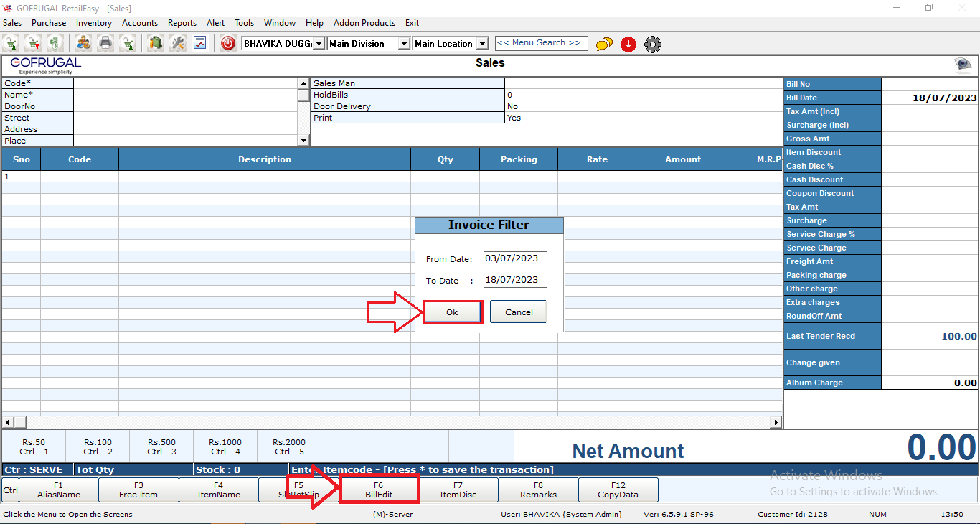Image resolution: width=980 pixels, height=524 pixels.
Task: Click the From Date field
Action: coord(515,258)
